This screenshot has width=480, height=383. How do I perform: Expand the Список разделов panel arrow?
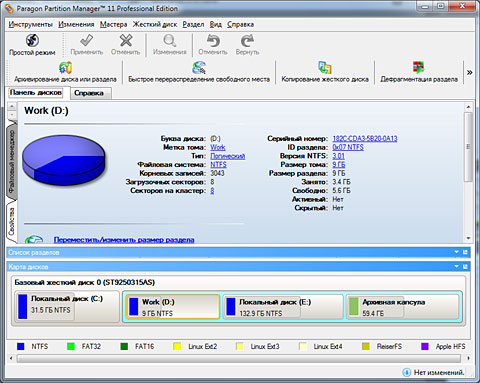457,252
